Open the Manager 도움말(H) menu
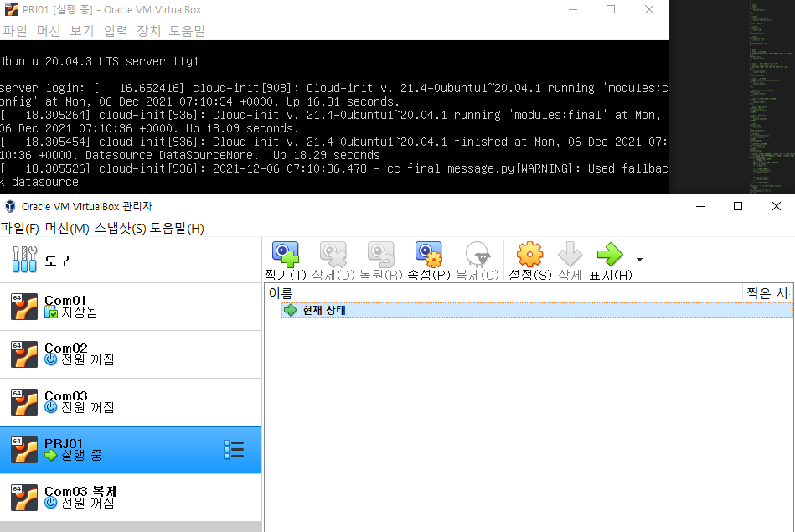This screenshot has height=532, width=795. pos(177,228)
